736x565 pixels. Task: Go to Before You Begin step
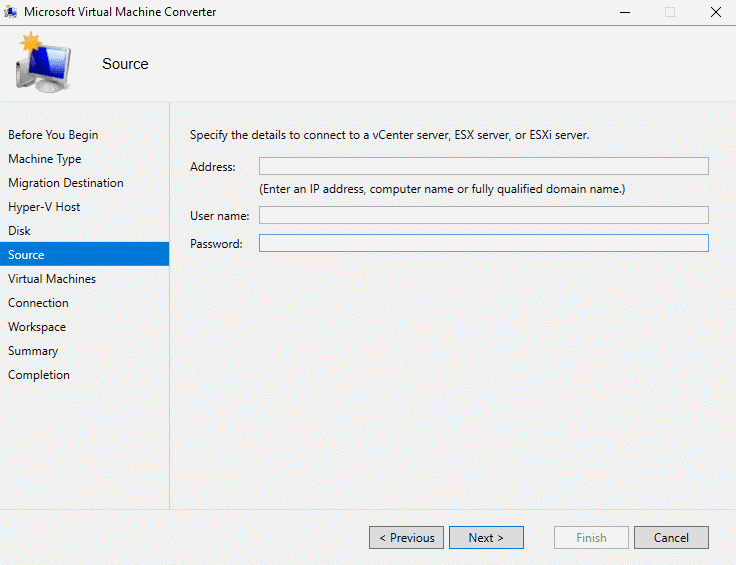(53, 135)
